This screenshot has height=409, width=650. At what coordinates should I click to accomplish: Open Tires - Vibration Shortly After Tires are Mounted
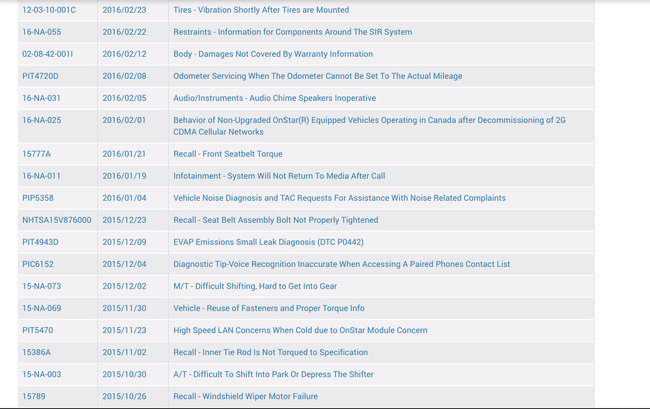[x=261, y=10]
